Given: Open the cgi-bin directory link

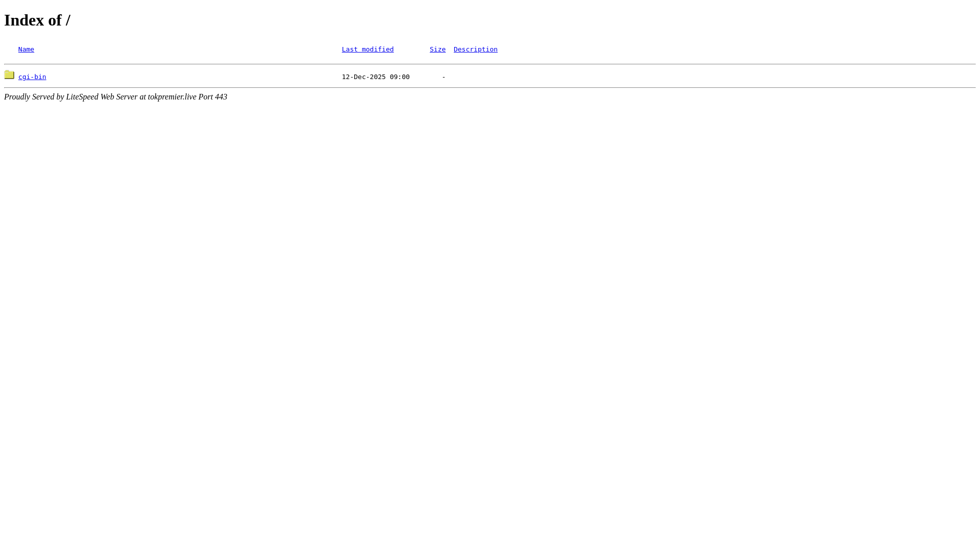Looking at the screenshot, I should (x=32, y=77).
